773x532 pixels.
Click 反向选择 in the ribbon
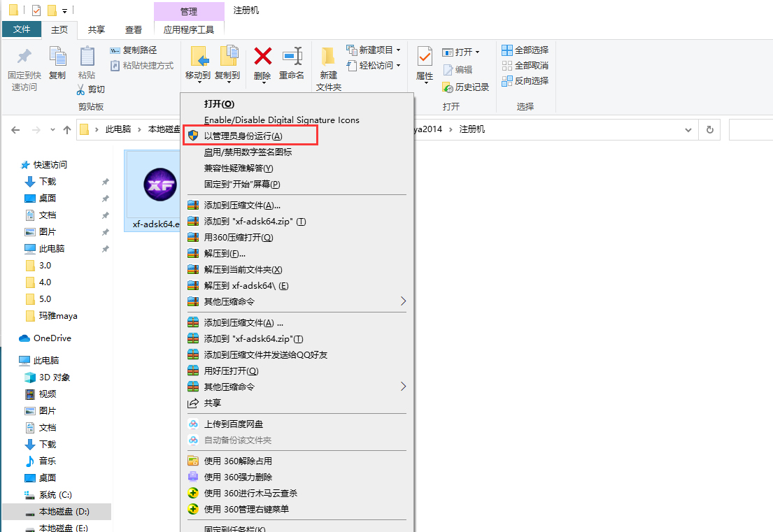click(x=525, y=81)
